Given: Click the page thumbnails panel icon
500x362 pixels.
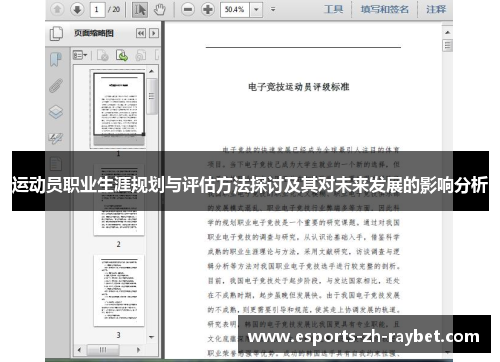Looking at the screenshot, I should (56, 33).
